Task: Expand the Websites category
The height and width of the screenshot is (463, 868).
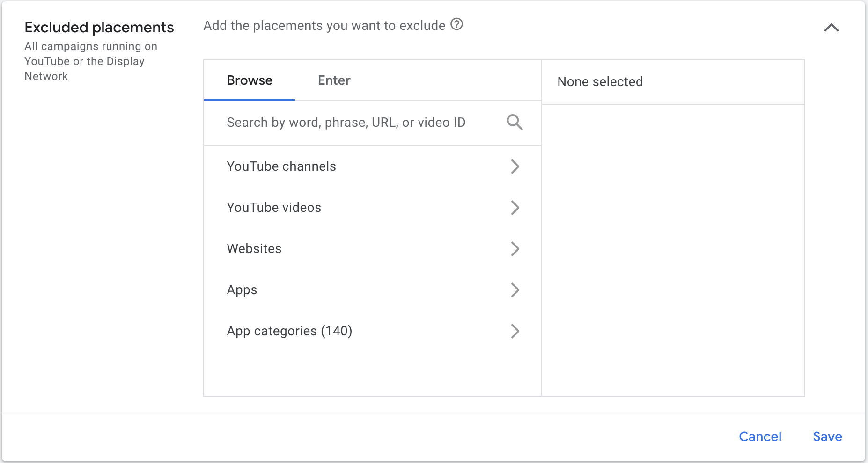Action: [x=515, y=249]
